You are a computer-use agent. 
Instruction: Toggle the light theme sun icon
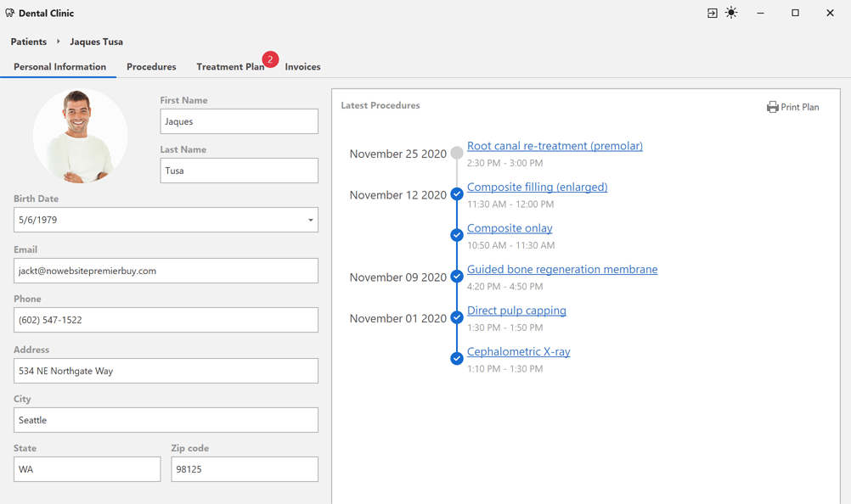click(x=731, y=13)
